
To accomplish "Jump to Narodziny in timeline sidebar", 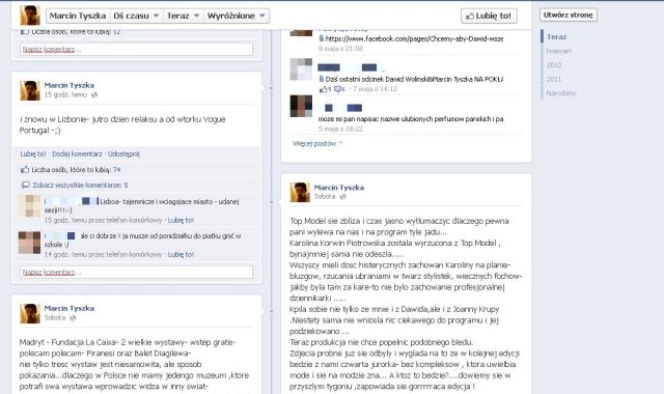I will tap(561, 93).
